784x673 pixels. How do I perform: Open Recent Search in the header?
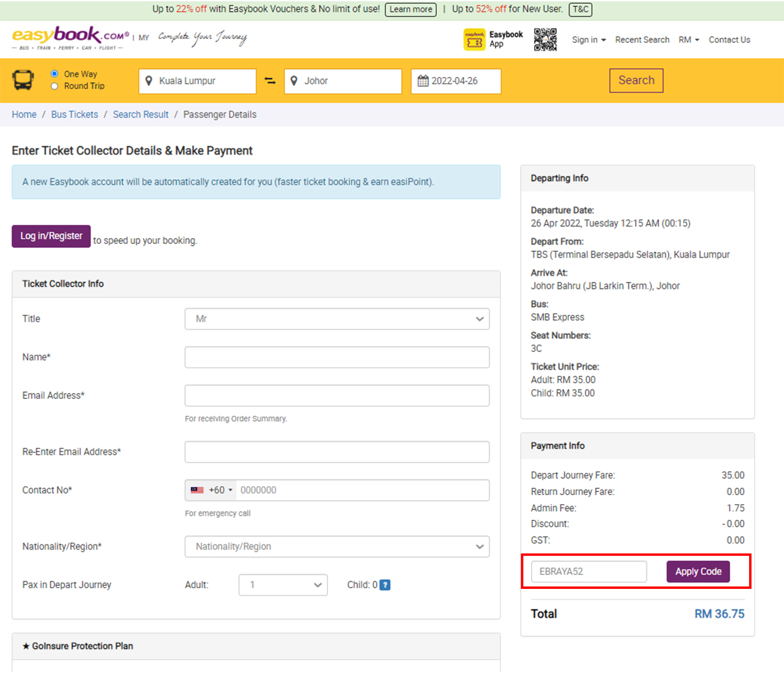click(x=642, y=40)
